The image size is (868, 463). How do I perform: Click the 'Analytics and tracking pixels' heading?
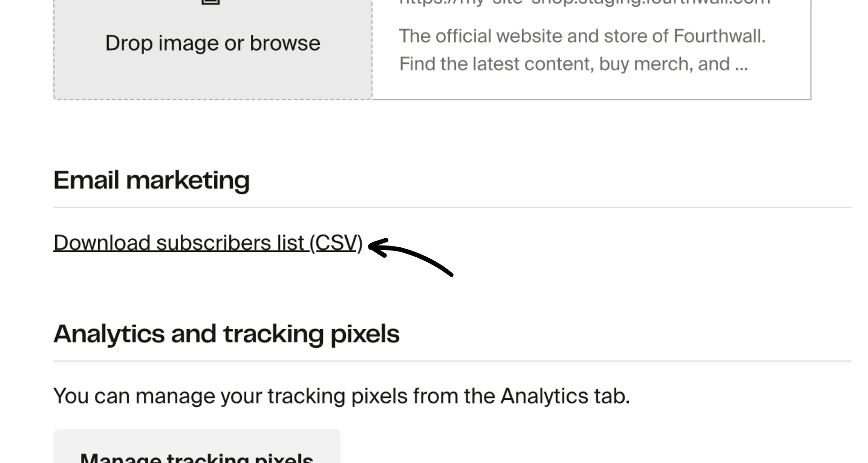[x=227, y=333]
